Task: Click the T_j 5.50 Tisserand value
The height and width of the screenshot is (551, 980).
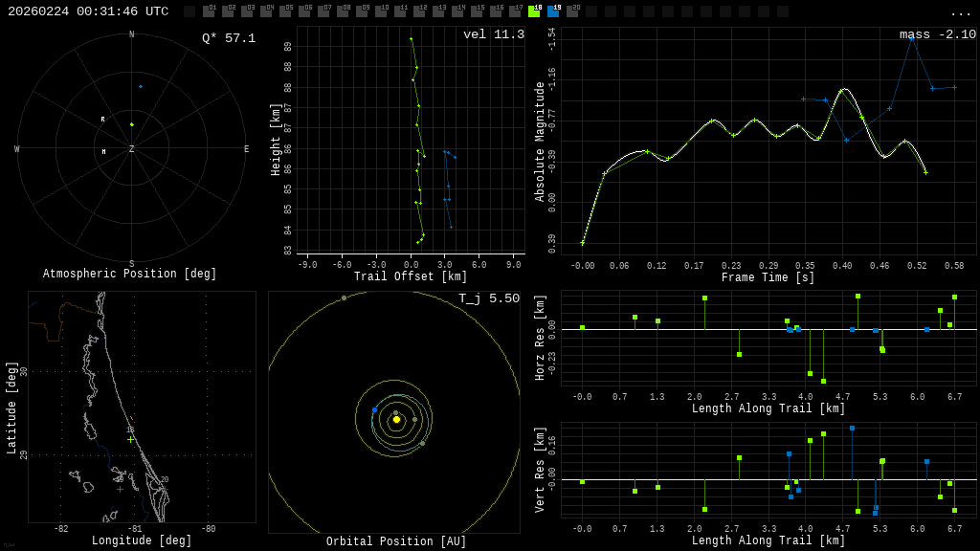Action: (x=488, y=298)
